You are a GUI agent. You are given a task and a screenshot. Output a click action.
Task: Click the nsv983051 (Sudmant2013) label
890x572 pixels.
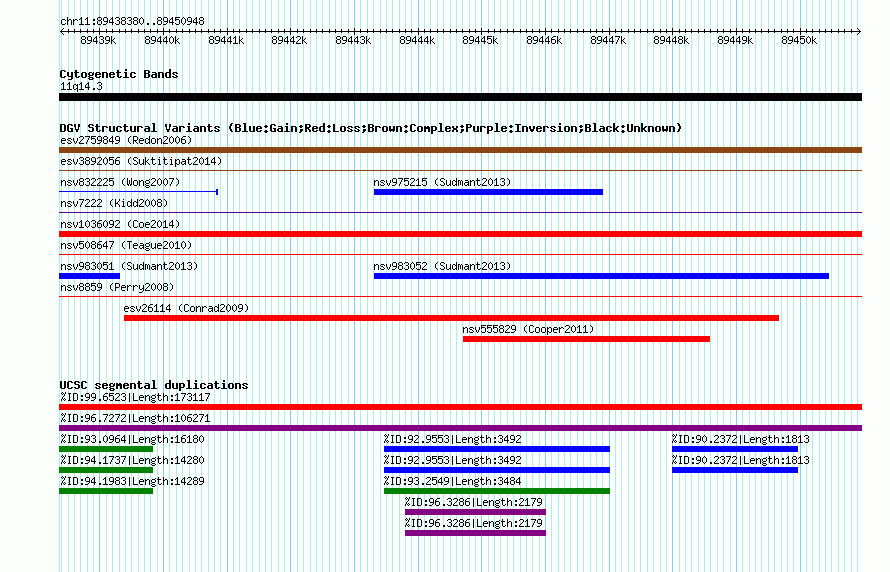129,266
